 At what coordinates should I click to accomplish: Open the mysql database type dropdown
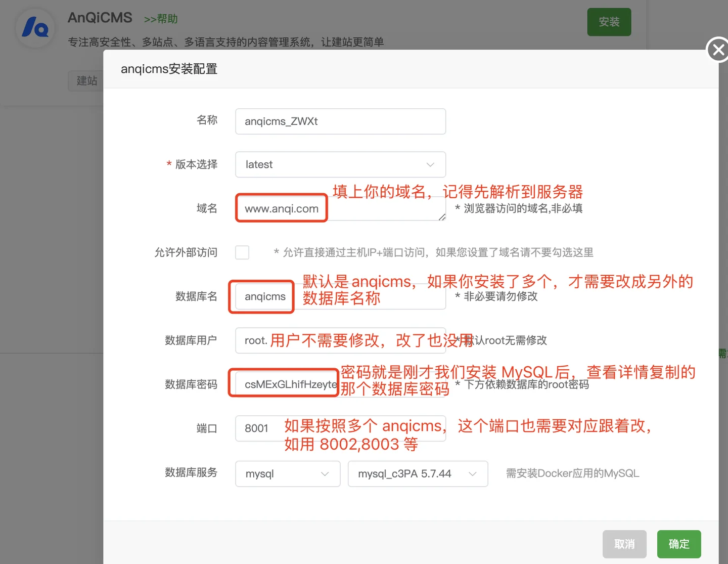tap(288, 474)
